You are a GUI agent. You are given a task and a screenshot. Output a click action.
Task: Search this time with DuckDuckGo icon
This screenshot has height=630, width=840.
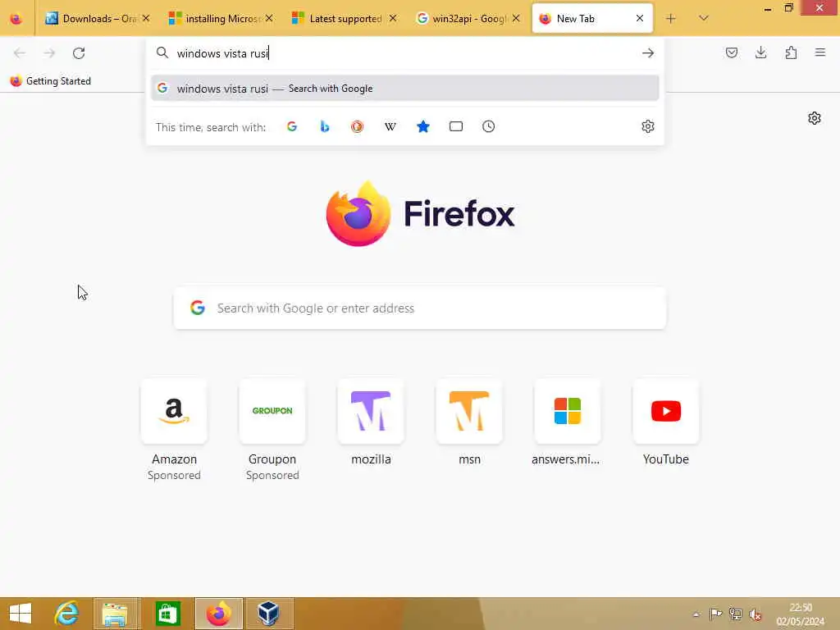358,126
